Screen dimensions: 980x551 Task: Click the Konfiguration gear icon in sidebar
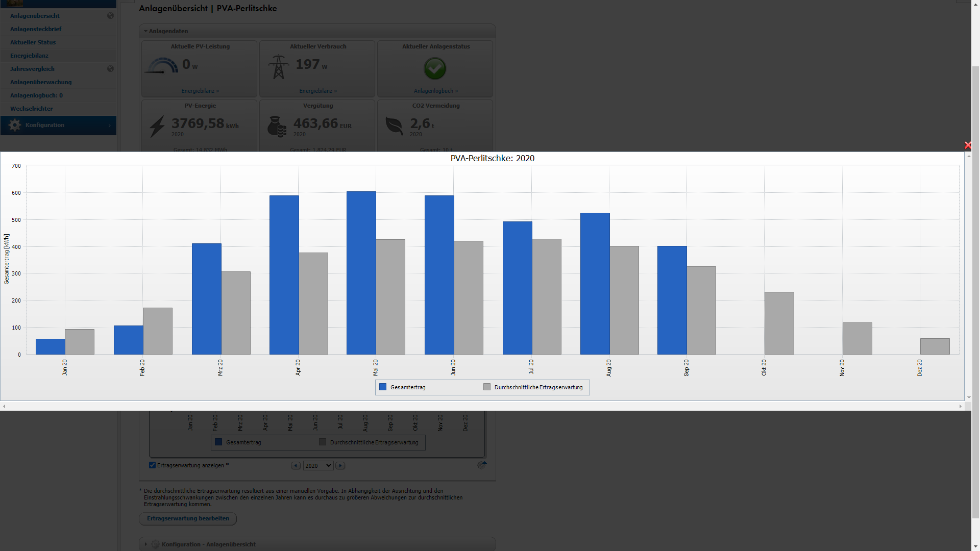[x=15, y=125]
